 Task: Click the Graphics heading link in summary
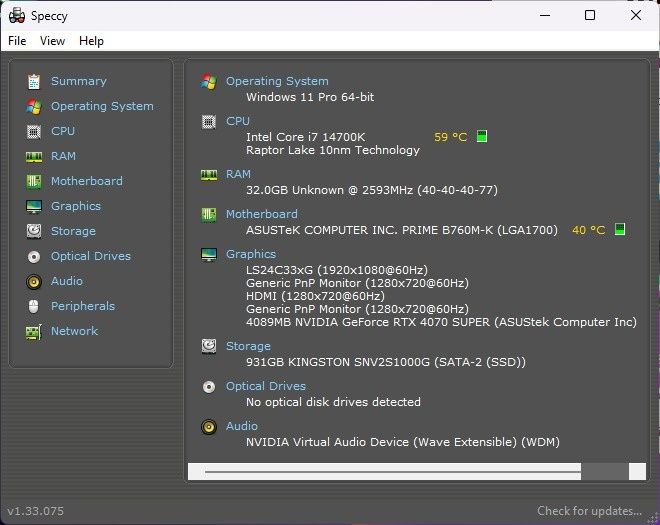[251, 254]
